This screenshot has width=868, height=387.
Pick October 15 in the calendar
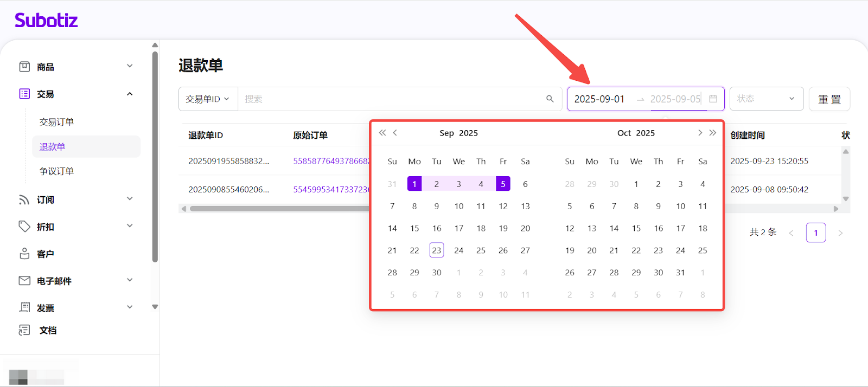pyautogui.click(x=636, y=228)
